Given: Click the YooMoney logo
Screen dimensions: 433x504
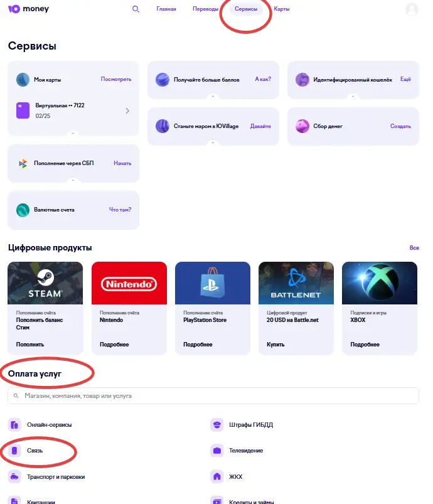Looking at the screenshot, I should [x=28, y=9].
